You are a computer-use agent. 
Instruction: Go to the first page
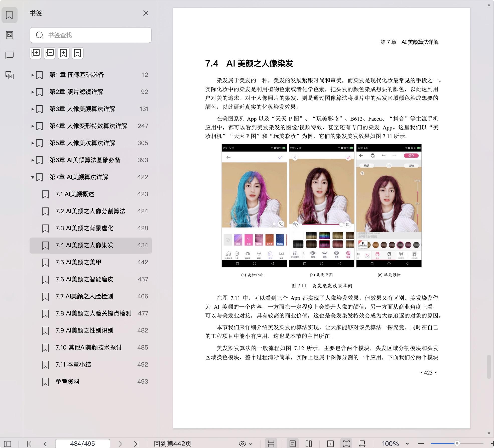click(x=29, y=444)
